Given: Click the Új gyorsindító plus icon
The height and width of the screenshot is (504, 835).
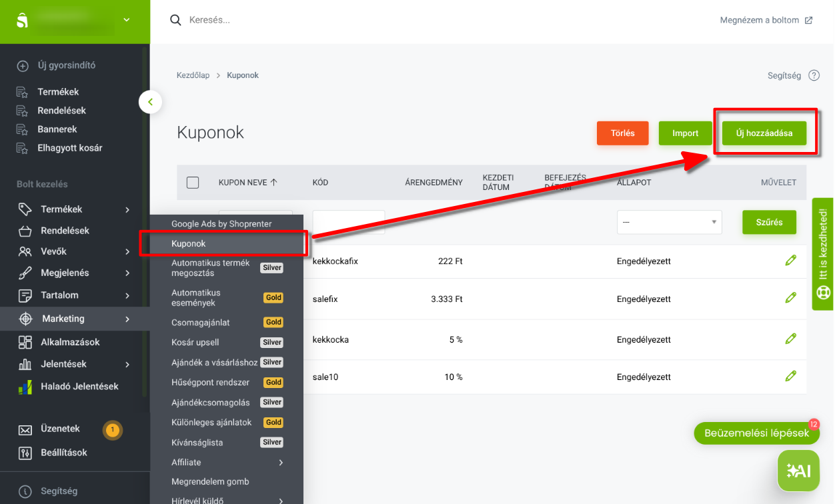Looking at the screenshot, I should tap(23, 66).
